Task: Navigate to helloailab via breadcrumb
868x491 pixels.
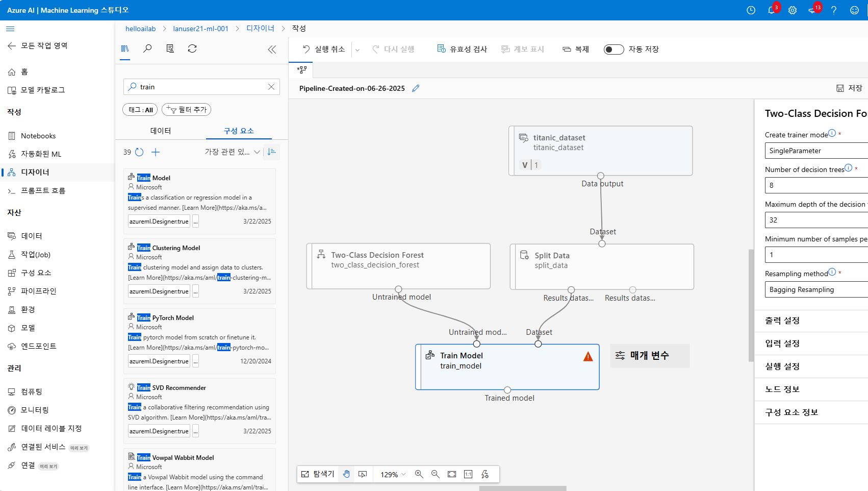Action: tap(140, 29)
